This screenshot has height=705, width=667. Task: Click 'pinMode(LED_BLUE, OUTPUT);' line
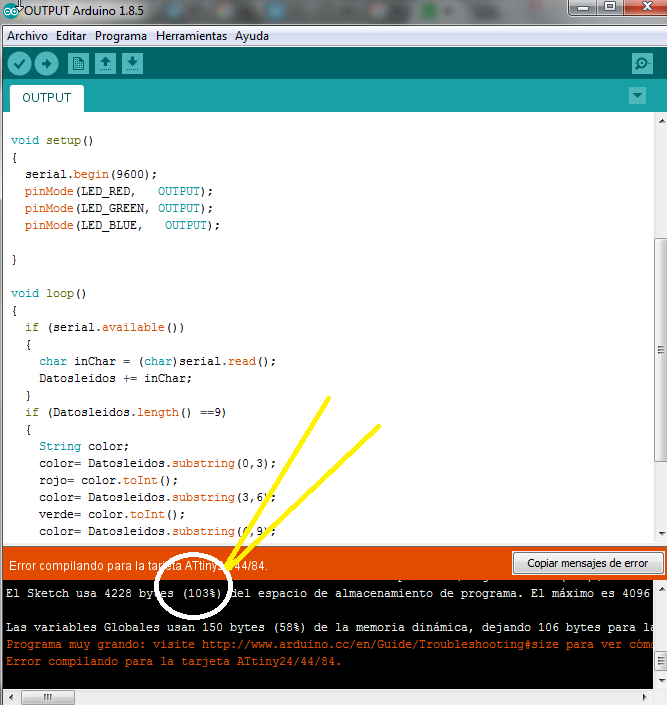(x=122, y=226)
